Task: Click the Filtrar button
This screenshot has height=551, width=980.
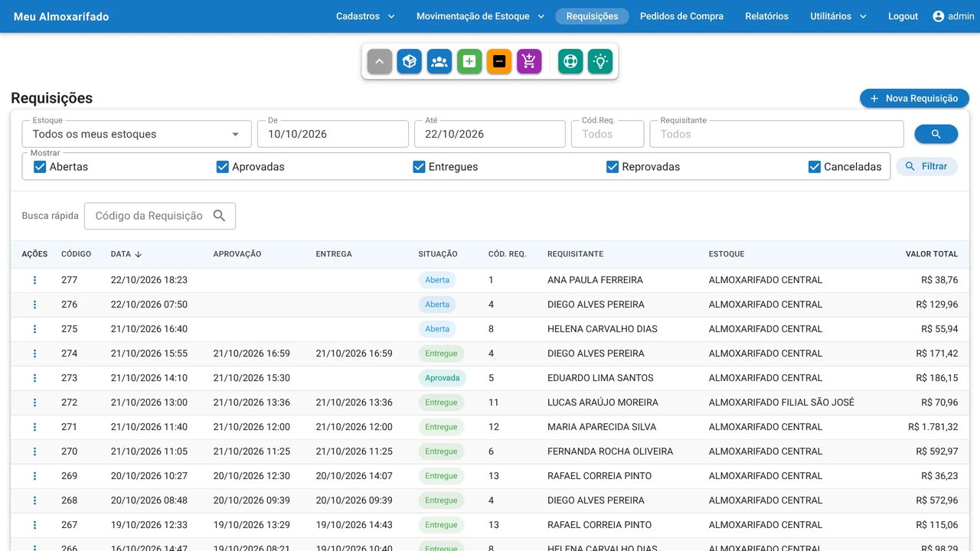Action: [x=926, y=166]
